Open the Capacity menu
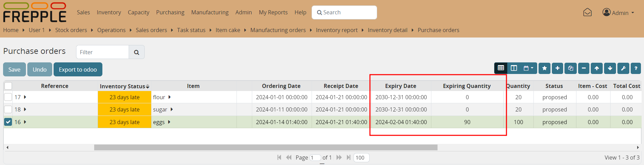 (x=139, y=12)
